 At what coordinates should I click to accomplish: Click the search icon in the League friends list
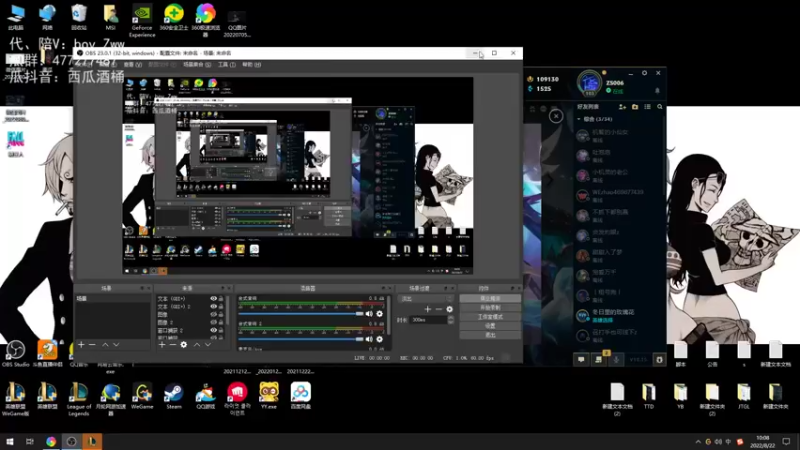click(x=660, y=107)
